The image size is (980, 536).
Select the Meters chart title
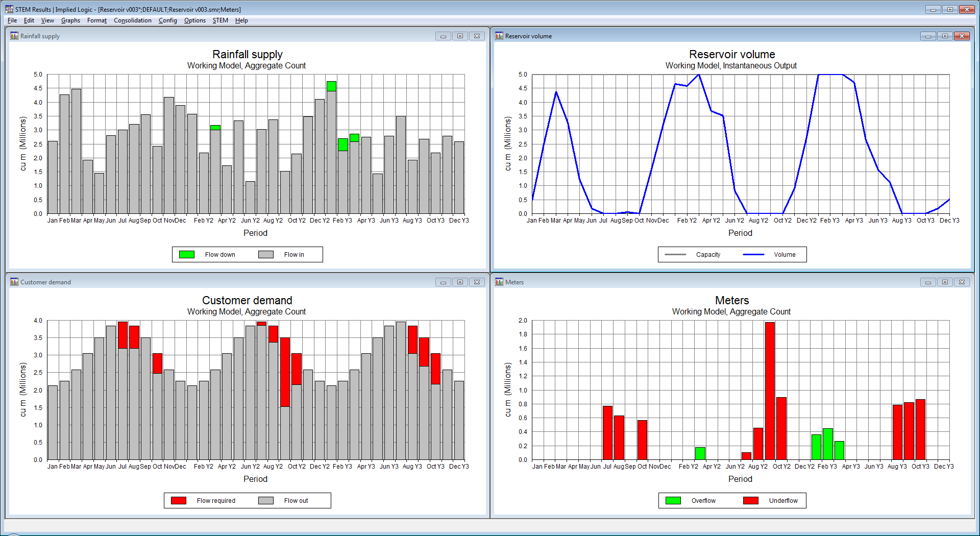(732, 301)
